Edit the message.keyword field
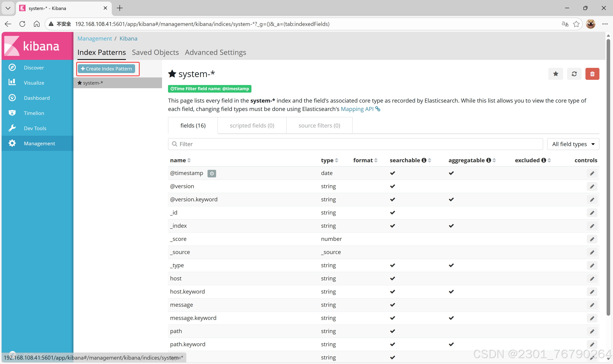The image size is (613, 364). pyautogui.click(x=592, y=318)
